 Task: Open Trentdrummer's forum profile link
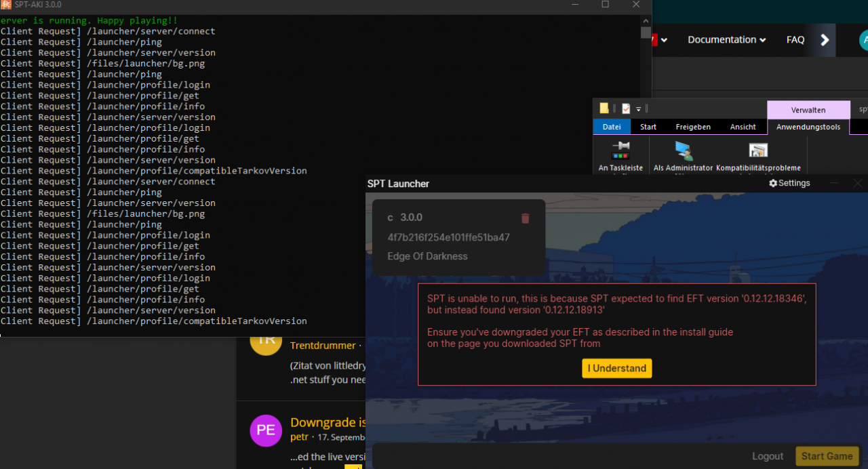(323, 346)
